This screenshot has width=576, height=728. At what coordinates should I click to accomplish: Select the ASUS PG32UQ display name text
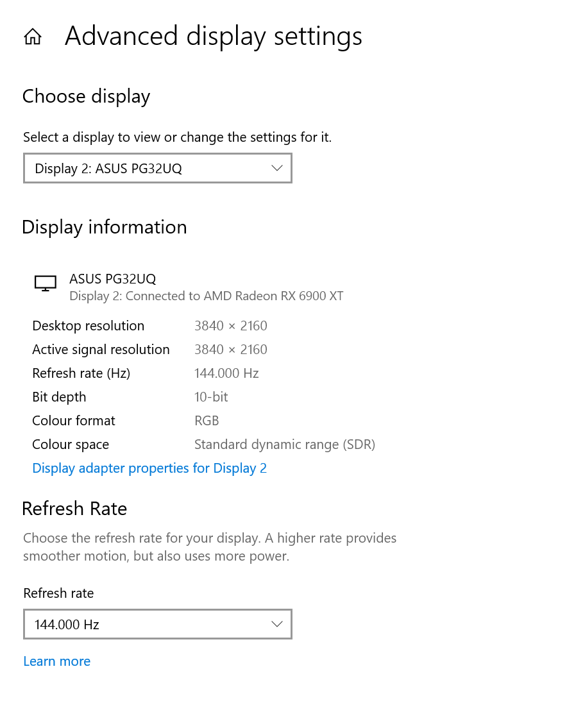point(113,278)
